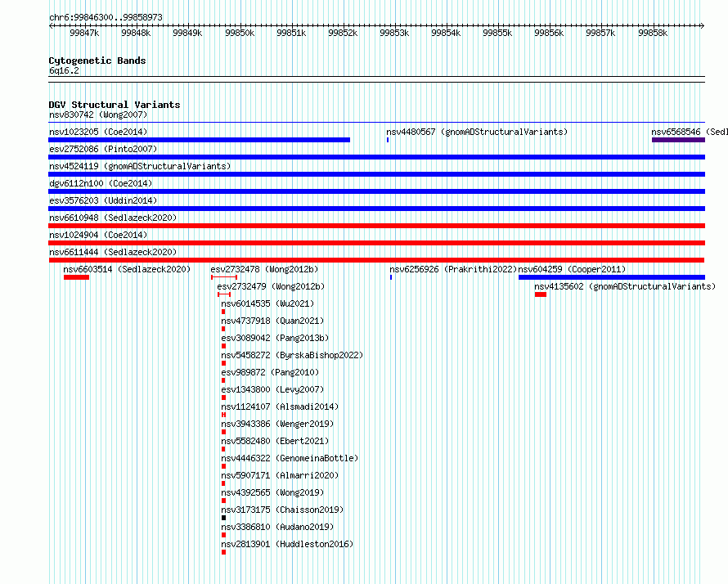The width and height of the screenshot is (728, 584).
Task: Open nsv4392565 (Wong2019) label
Action: [272, 492]
